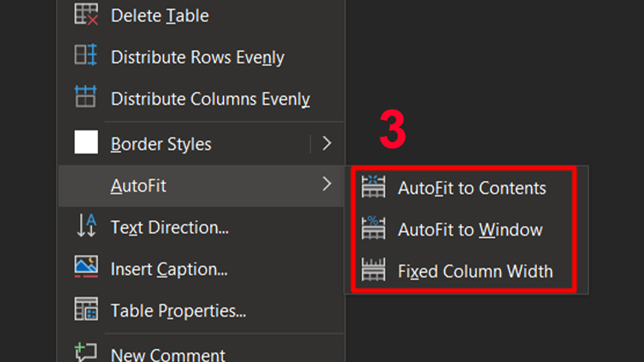The height and width of the screenshot is (362, 644).
Task: Click the Table Properties icon
Action: (x=86, y=309)
